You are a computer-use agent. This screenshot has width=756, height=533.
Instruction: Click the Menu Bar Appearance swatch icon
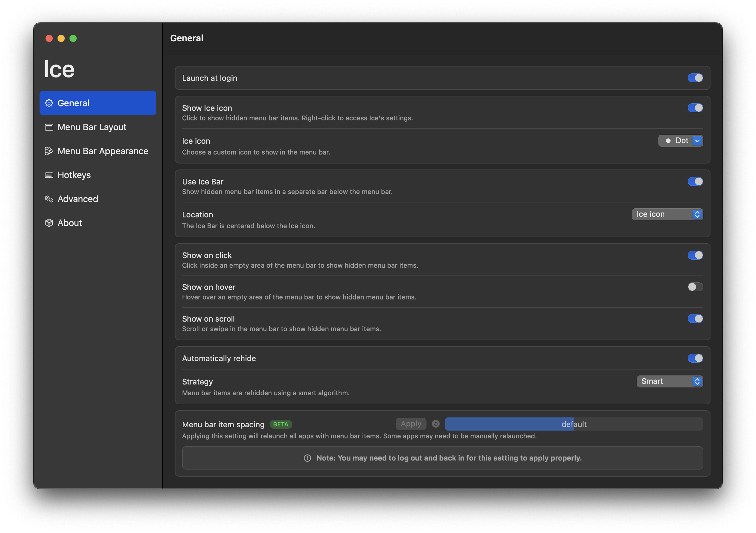click(49, 151)
